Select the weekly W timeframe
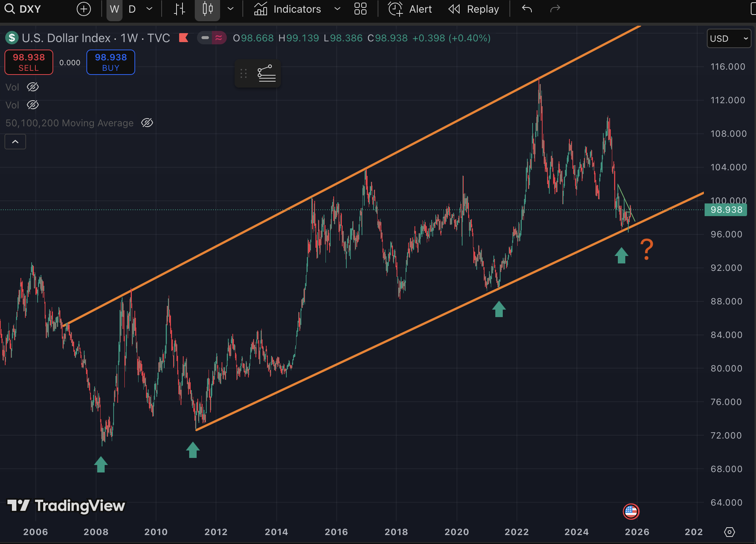Screen dimensions: 756x544 [114, 9]
